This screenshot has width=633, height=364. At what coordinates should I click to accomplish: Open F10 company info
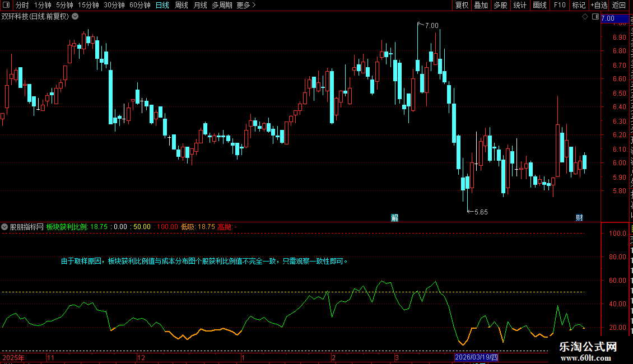(560, 5)
